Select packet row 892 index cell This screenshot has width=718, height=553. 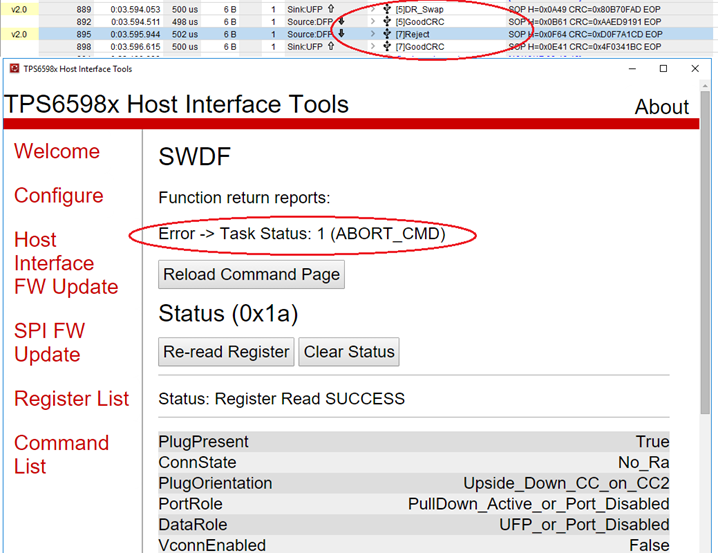[84, 22]
